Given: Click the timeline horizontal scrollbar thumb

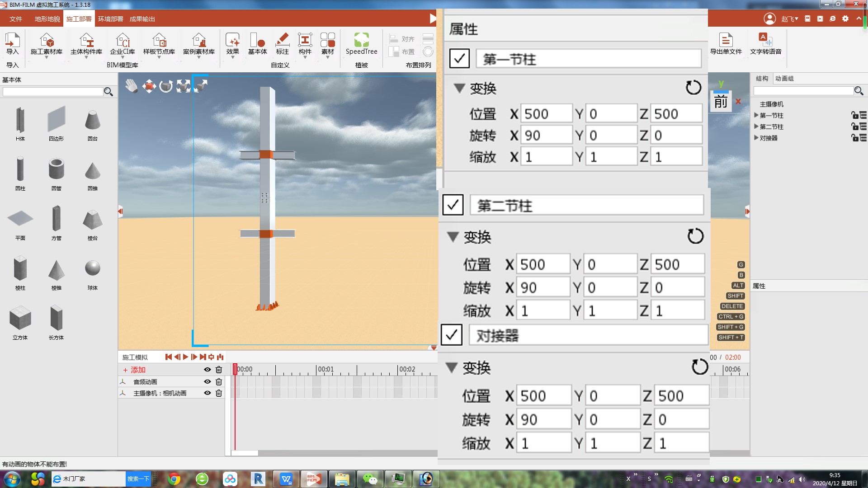Looking at the screenshot, I should pos(245,453).
